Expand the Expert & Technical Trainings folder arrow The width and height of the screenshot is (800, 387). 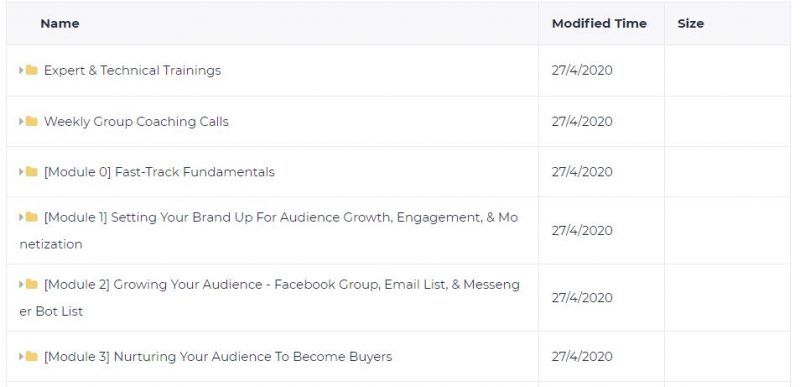(x=21, y=70)
